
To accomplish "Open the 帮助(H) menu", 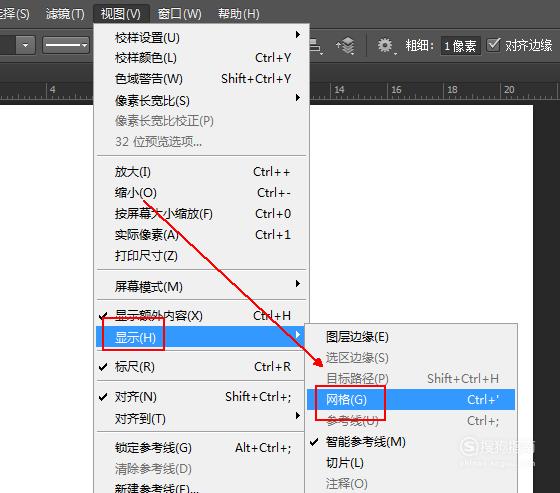I will point(239,14).
